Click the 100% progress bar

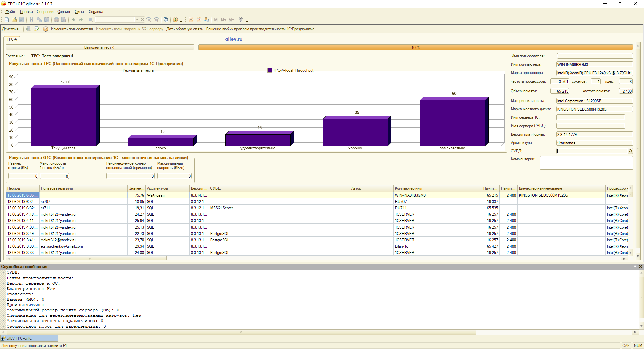click(416, 47)
